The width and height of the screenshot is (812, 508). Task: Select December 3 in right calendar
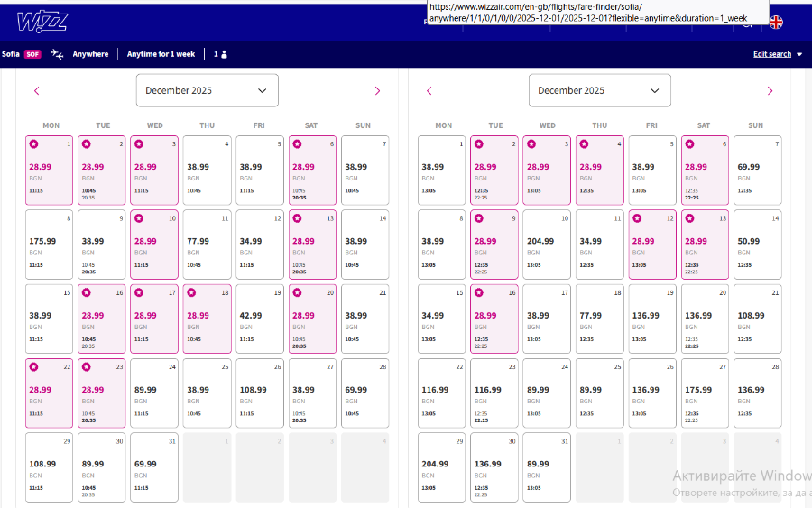click(547, 171)
